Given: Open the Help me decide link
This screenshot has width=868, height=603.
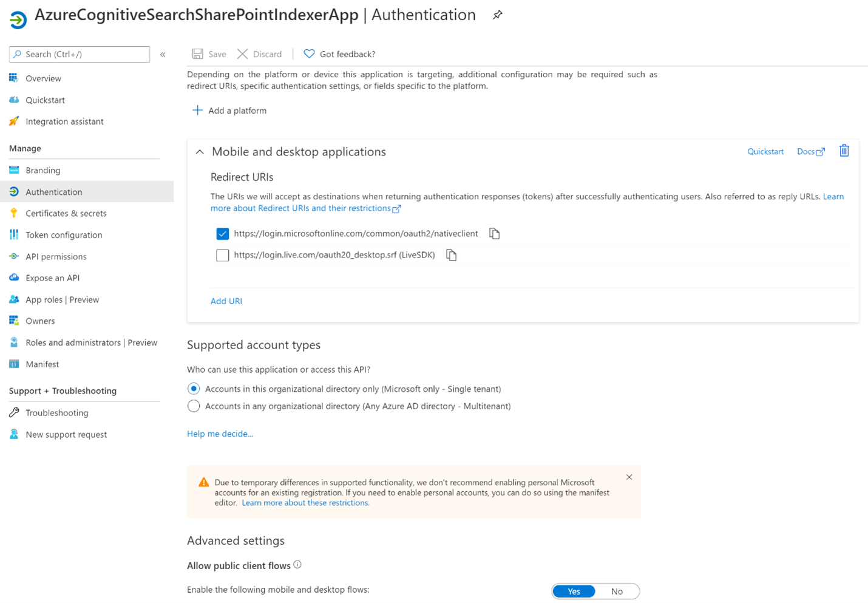Looking at the screenshot, I should [220, 434].
